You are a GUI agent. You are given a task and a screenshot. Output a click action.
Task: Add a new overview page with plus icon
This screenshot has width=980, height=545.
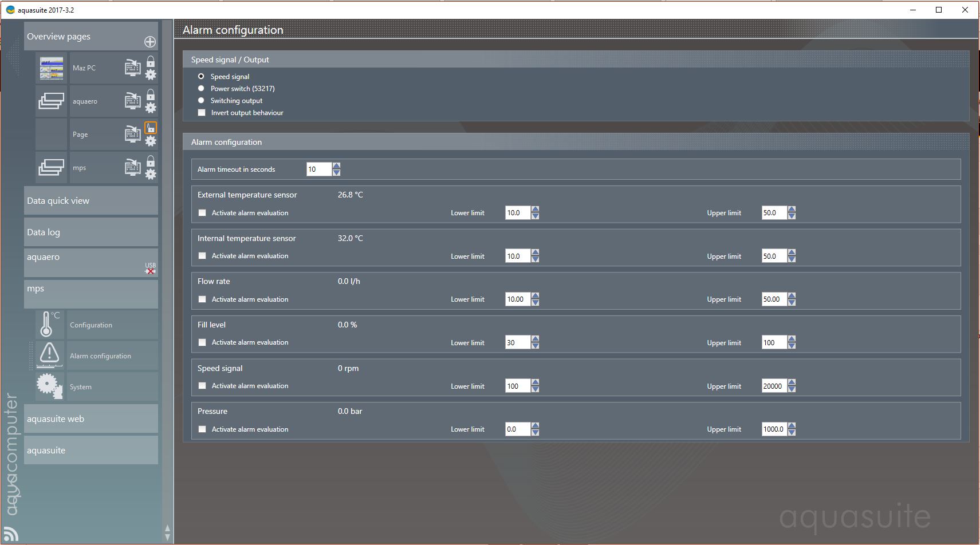149,42
